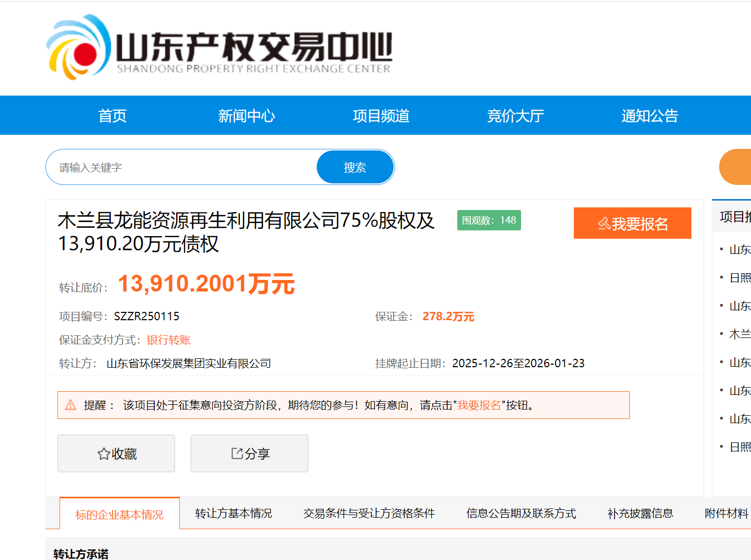Screen dimensions: 751x560
Task: Click the star icon on 收藏 button
Action: [103, 454]
